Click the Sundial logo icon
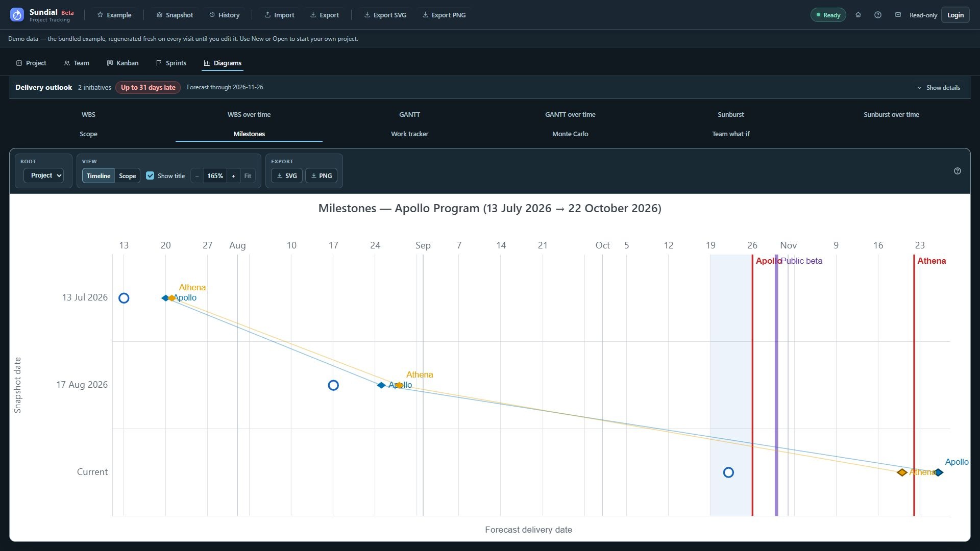This screenshot has width=980, height=551. coord(17,15)
